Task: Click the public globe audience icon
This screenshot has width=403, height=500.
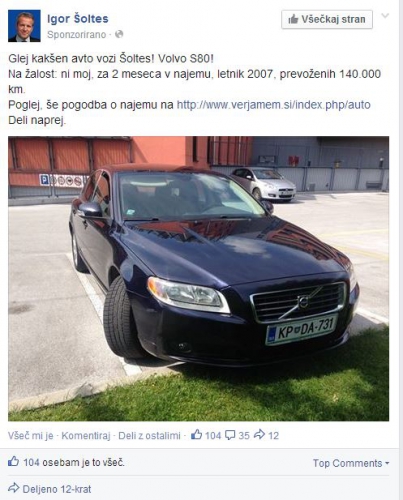Action: (119, 34)
